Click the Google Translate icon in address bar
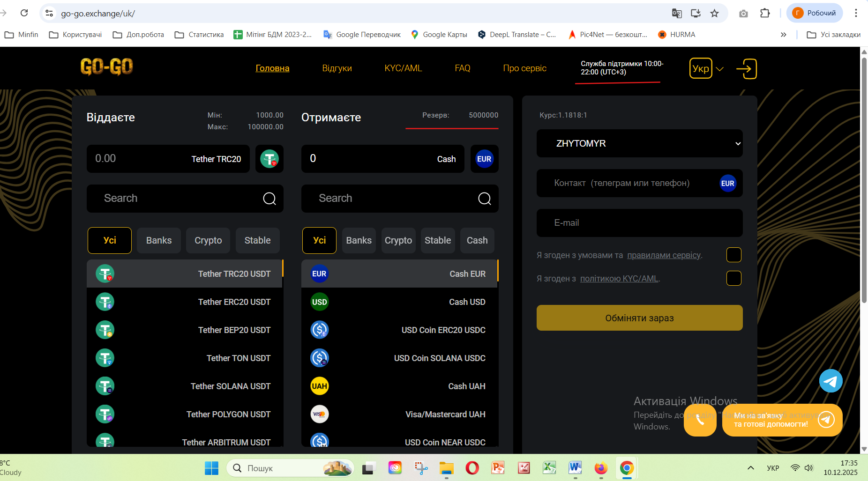 tap(677, 13)
